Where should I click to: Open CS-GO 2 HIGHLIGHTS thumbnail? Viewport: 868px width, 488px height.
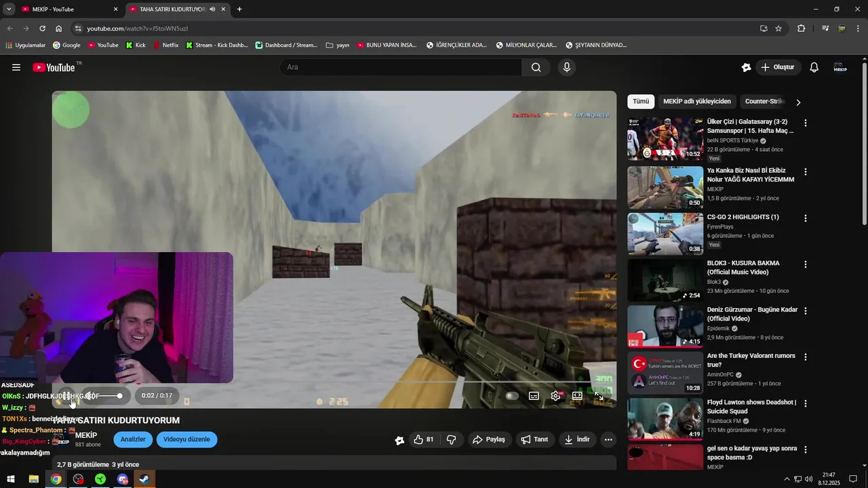point(665,234)
